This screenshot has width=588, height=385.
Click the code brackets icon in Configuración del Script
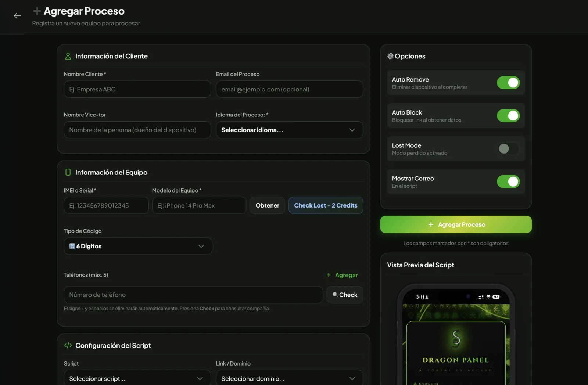[68, 345]
